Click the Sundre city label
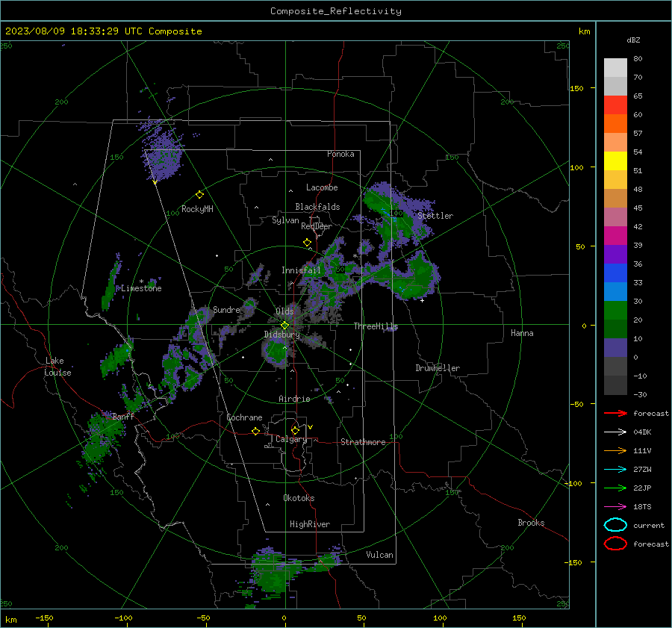 (226, 309)
